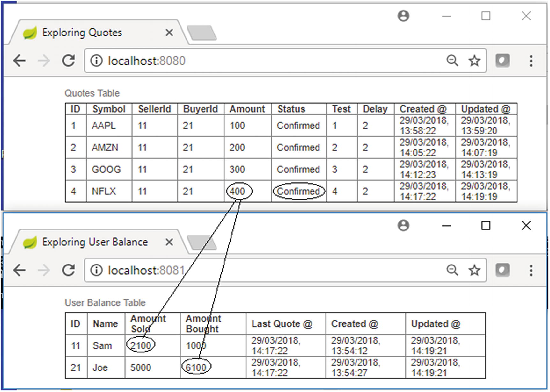Click the '13:58:22' created time in the AAPL row
Viewport: 550px width, 392px height.
[x=418, y=131]
